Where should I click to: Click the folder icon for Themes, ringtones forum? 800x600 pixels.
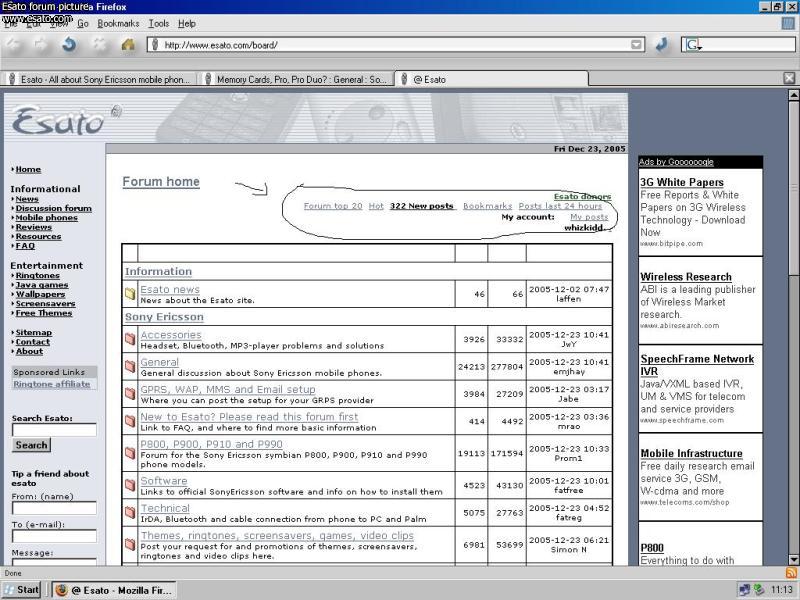click(130, 544)
